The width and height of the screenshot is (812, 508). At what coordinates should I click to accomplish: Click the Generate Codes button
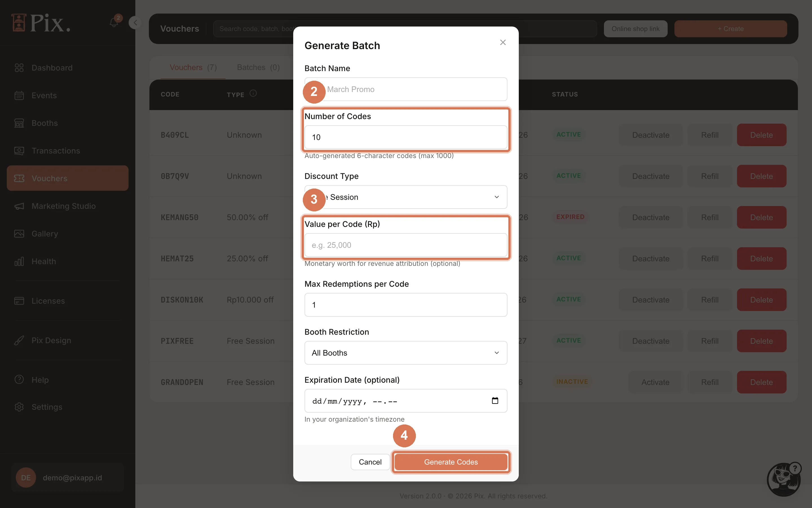[x=451, y=462]
